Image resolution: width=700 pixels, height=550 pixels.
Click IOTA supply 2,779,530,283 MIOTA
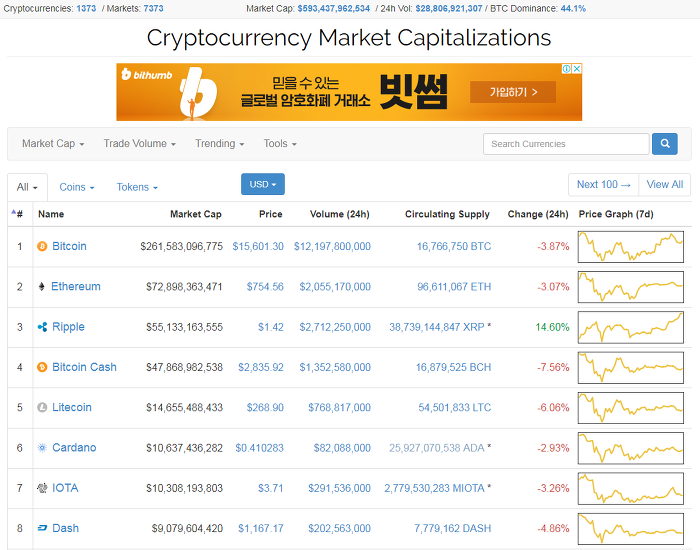pyautogui.click(x=434, y=488)
